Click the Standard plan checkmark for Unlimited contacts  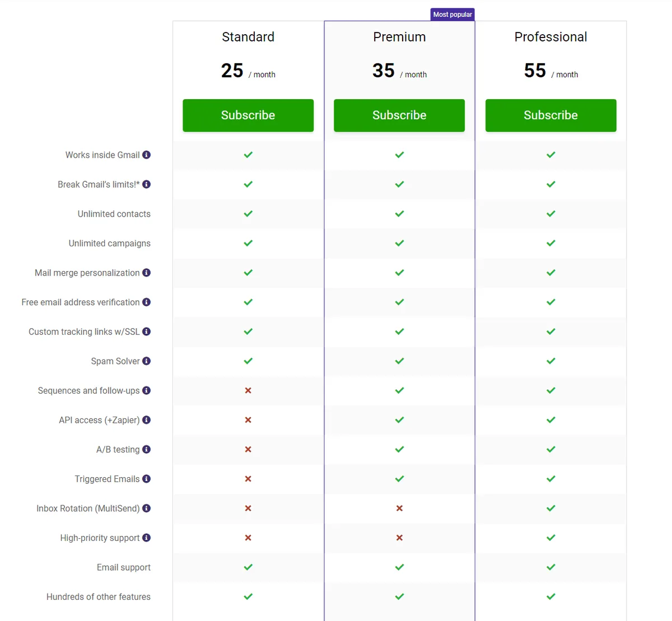[x=248, y=214]
